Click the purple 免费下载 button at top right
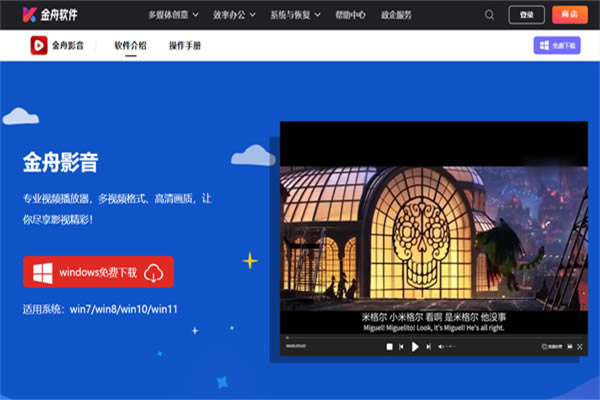This screenshot has width=600, height=400. point(556,45)
